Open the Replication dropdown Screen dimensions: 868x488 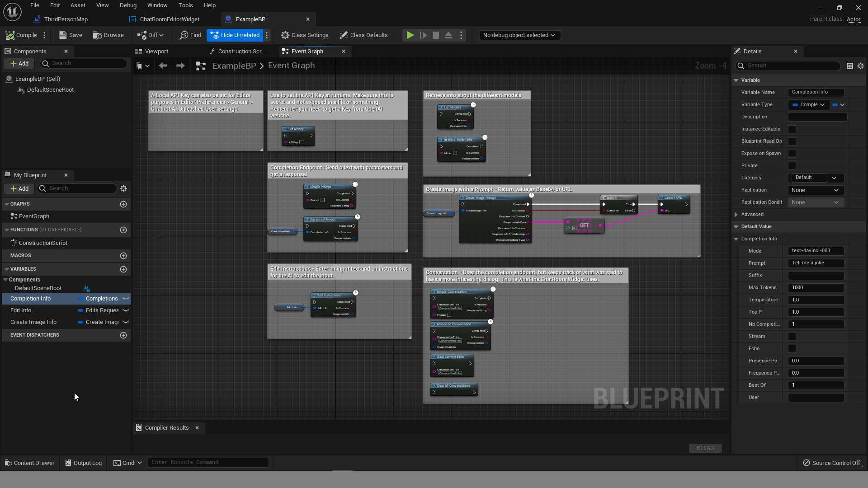tap(815, 190)
